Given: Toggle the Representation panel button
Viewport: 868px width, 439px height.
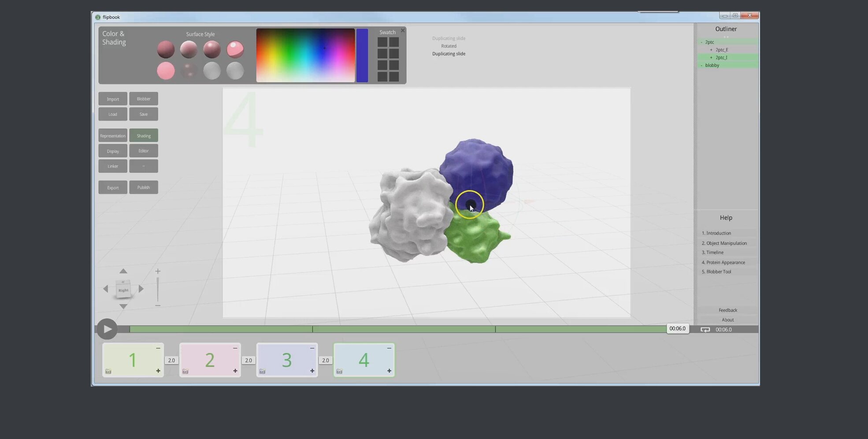Looking at the screenshot, I should [113, 136].
